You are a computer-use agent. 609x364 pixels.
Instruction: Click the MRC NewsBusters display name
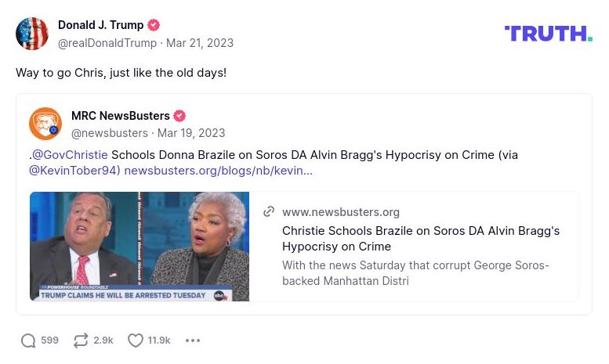pyautogui.click(x=120, y=116)
